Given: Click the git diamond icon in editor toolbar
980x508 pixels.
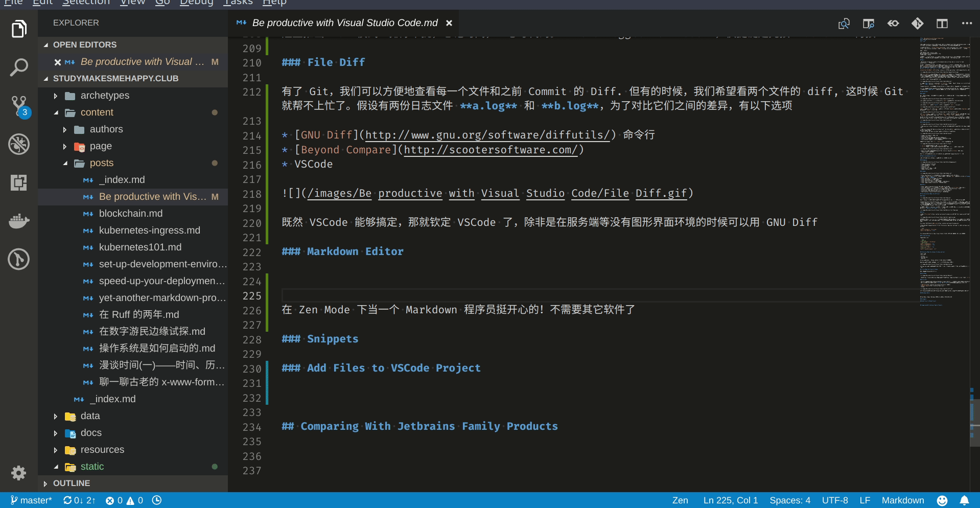Looking at the screenshot, I should pyautogui.click(x=918, y=24).
